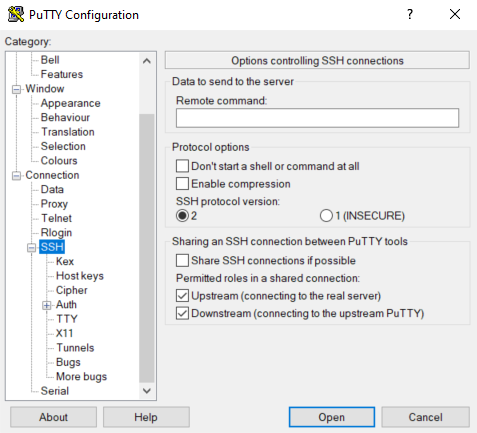
Task: Select the highlighted SSH category
Action: click(52, 247)
